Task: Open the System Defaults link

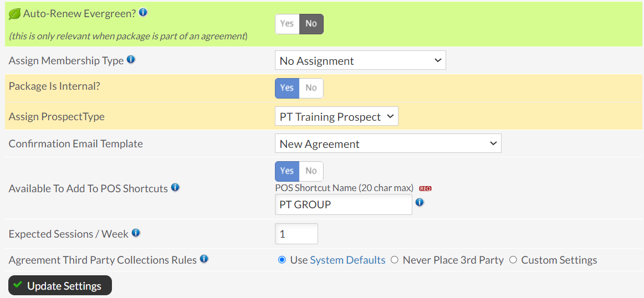Action: click(347, 260)
